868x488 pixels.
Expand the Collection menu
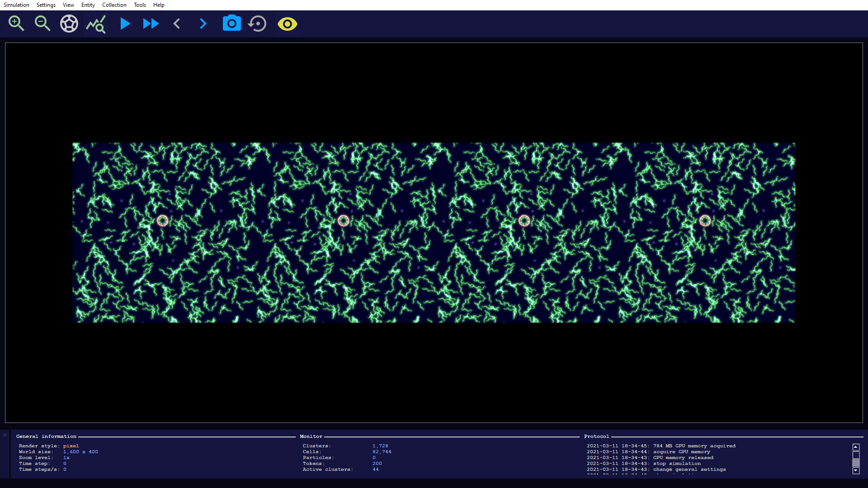[114, 5]
